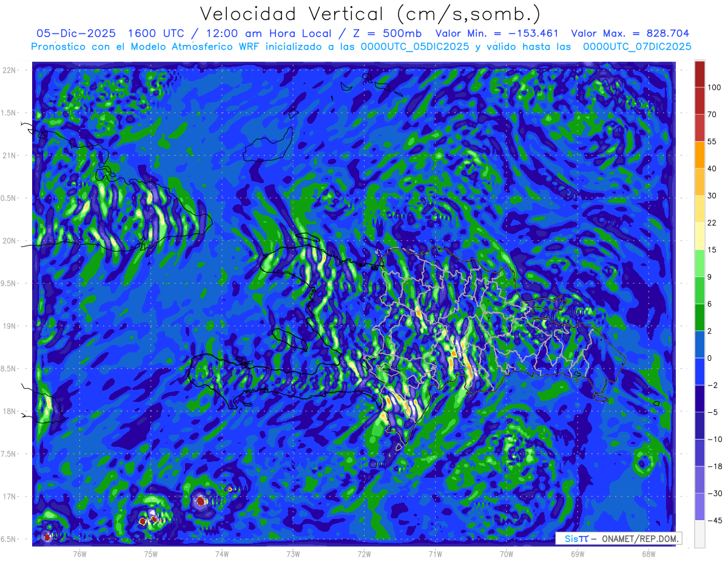
Task: Click the "20N" latitude label
Action: pyautogui.click(x=10, y=241)
